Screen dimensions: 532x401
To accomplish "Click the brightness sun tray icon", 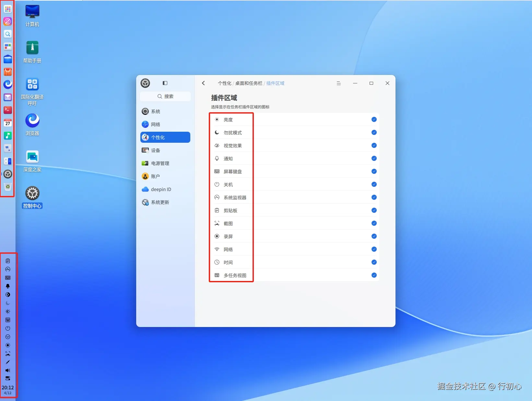I will [x=8, y=311].
